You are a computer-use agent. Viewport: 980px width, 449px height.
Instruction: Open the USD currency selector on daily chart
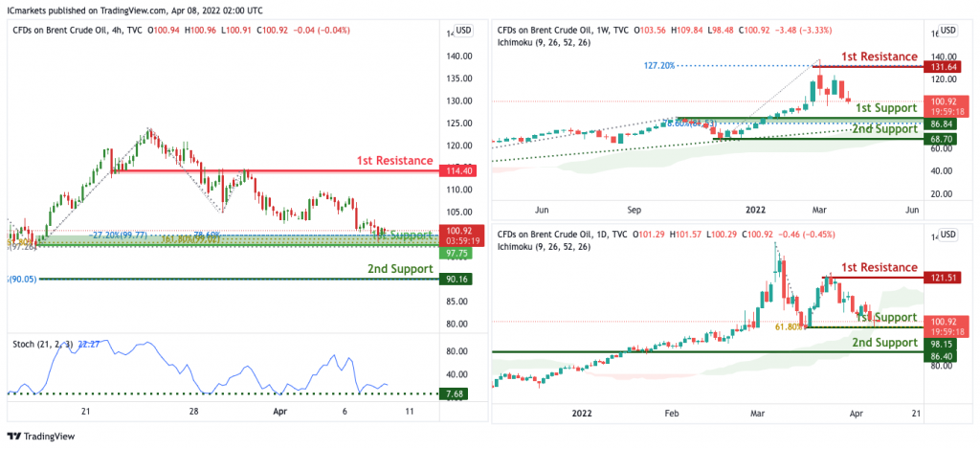[x=948, y=236]
